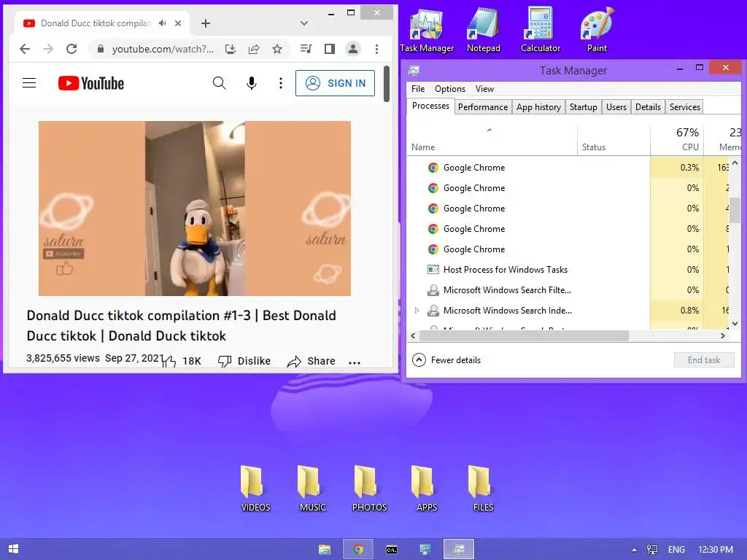Open more actions ellipsis under video
The width and height of the screenshot is (747, 560).
[x=355, y=362]
